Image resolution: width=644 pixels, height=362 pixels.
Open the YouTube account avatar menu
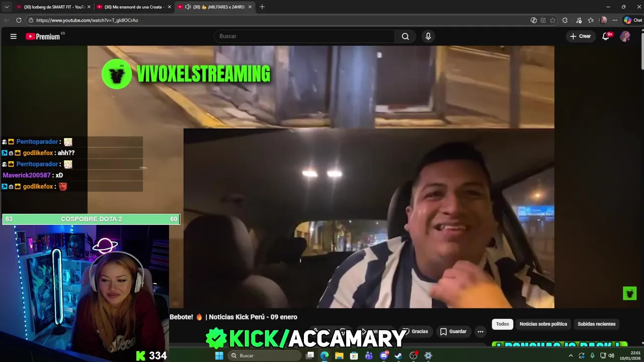pyautogui.click(x=625, y=36)
